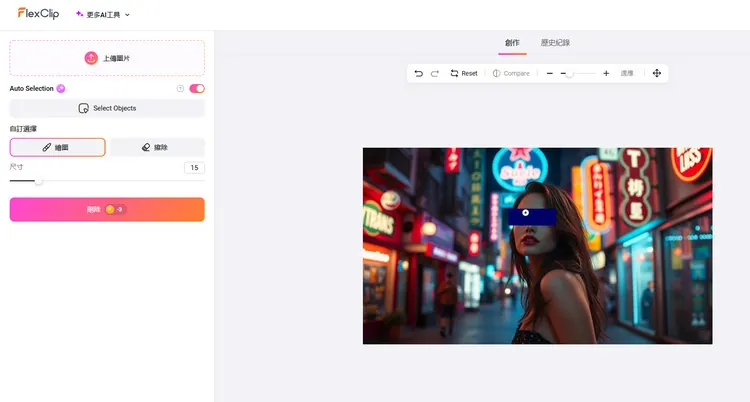Open the Auto Selection help icon
750x402 pixels.
[180, 89]
